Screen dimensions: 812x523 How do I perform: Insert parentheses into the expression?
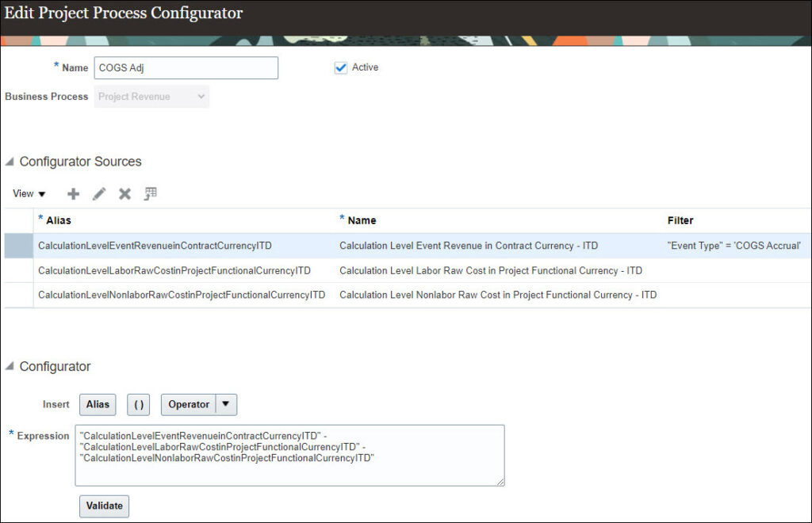click(x=139, y=404)
